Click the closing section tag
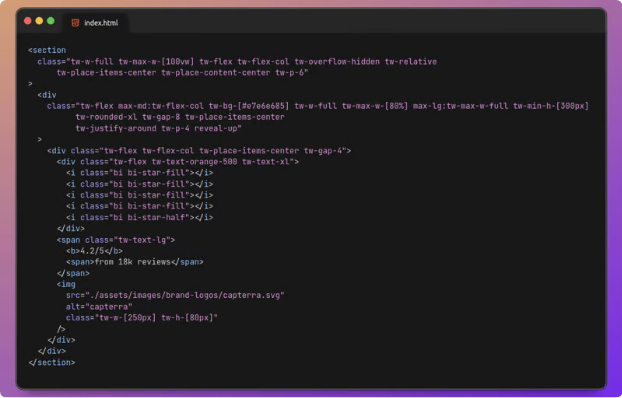Viewport: 622px width, 398px height. click(x=52, y=362)
